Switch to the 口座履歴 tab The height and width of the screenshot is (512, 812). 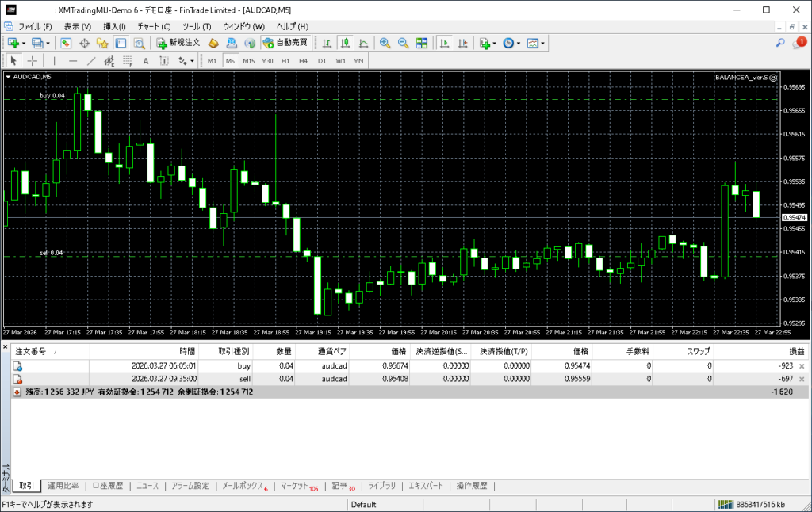point(107,486)
